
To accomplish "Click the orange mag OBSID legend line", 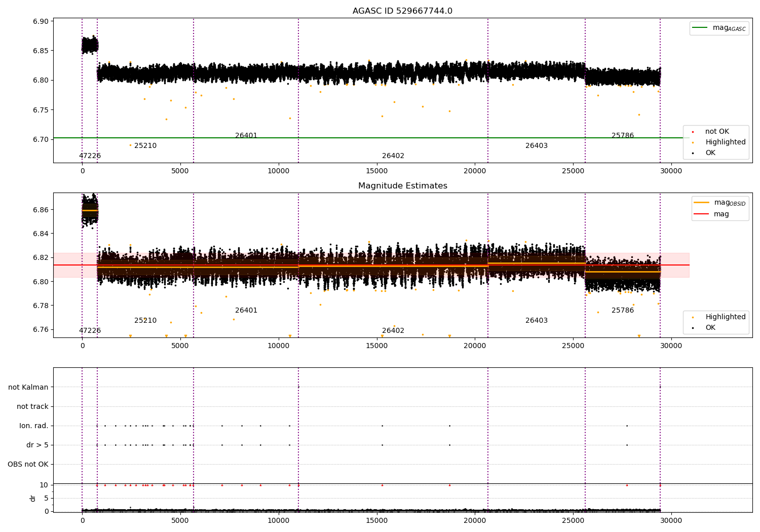I will click(x=701, y=203).
